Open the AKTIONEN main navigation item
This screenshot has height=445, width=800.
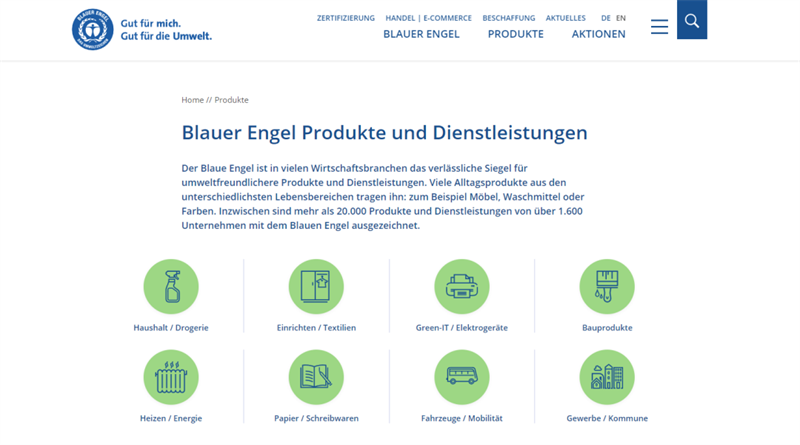click(x=598, y=34)
